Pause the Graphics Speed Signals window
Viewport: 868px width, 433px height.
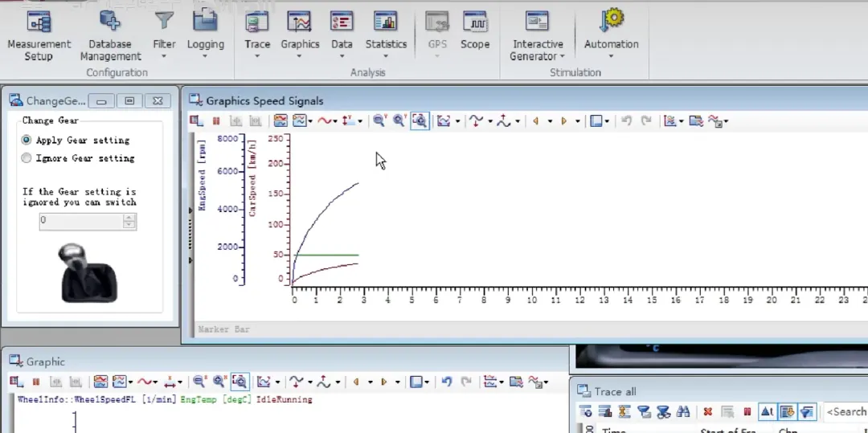[216, 121]
